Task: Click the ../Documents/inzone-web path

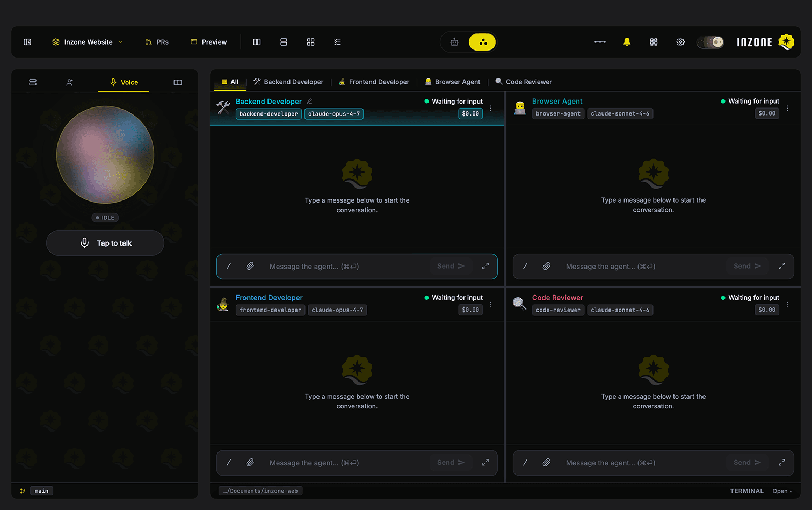Action: pyautogui.click(x=260, y=491)
